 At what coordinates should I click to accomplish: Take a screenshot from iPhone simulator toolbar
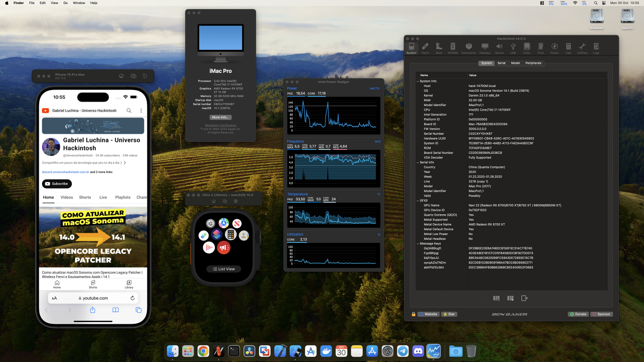(133, 76)
